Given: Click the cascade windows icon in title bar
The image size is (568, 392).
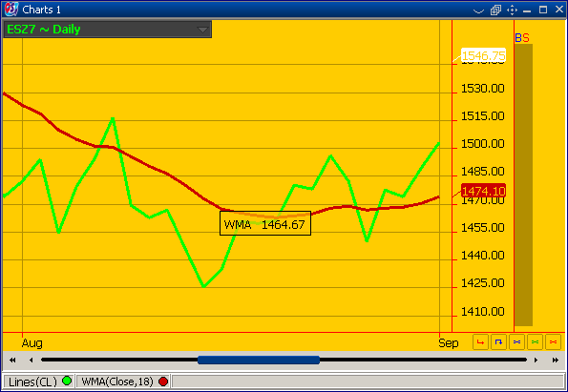Looking at the screenshot, I should (x=495, y=10).
